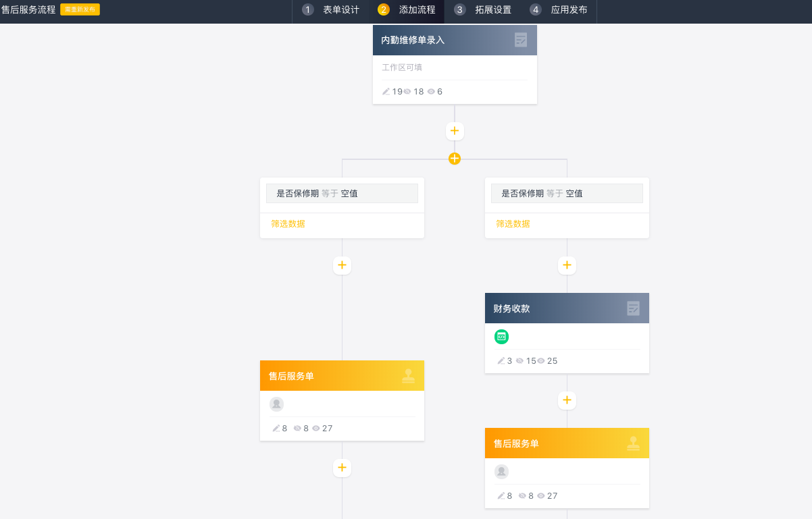Click the grey avatar in right 售后服务单 node

[501, 472]
